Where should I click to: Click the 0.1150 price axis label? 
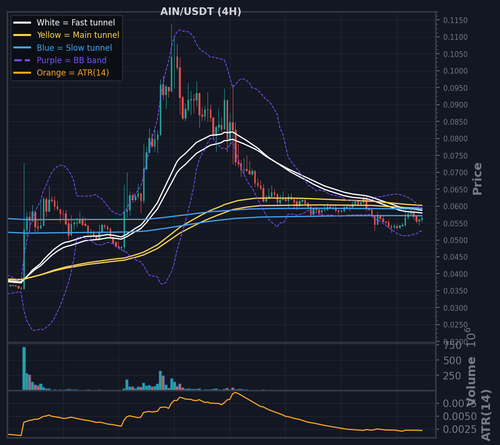(455, 20)
